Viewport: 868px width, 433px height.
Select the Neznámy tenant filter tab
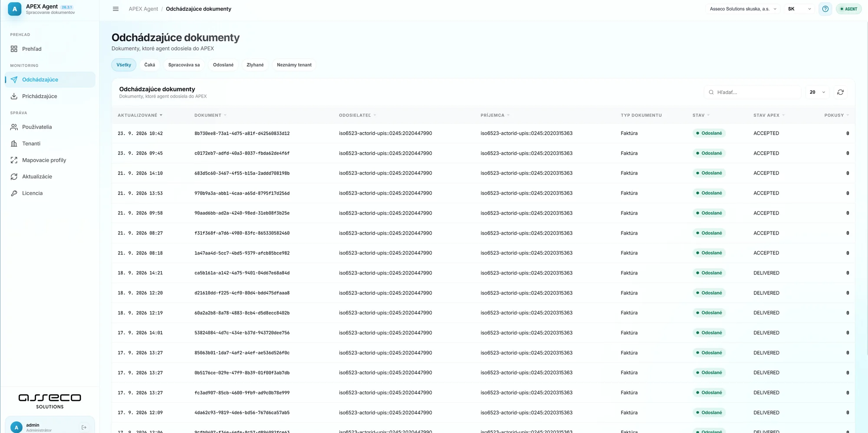pyautogui.click(x=294, y=65)
